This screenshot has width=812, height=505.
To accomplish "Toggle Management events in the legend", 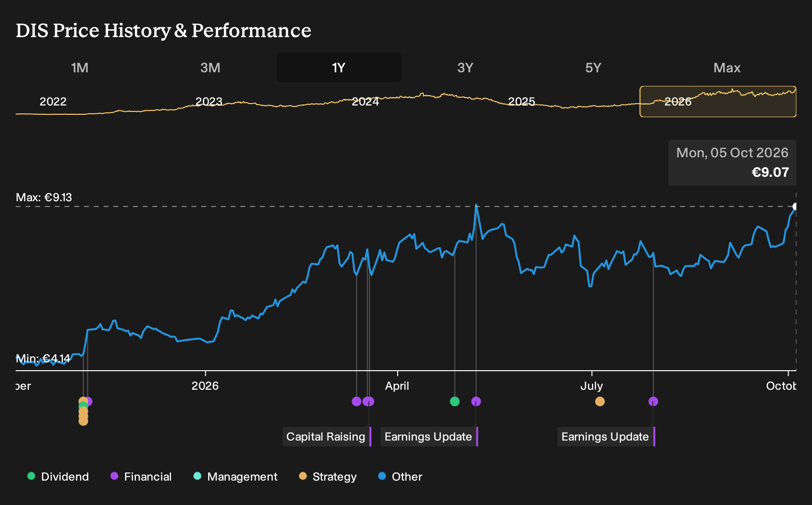I will (235, 477).
